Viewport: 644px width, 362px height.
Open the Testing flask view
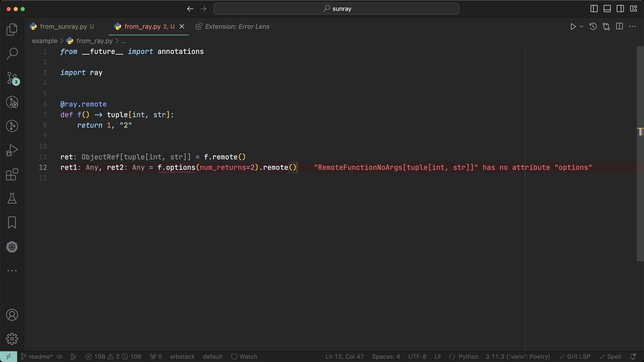click(12, 198)
